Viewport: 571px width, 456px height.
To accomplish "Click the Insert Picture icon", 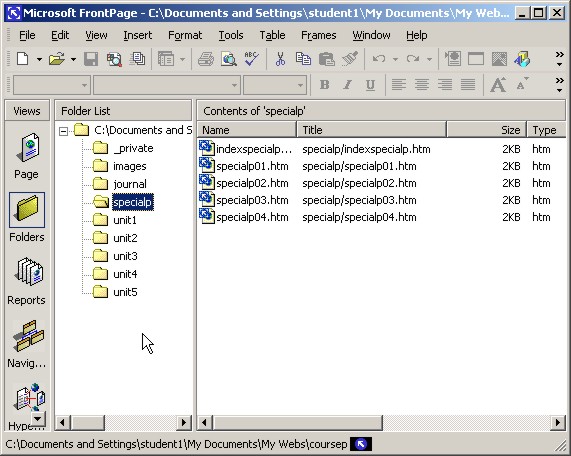I will (x=499, y=59).
